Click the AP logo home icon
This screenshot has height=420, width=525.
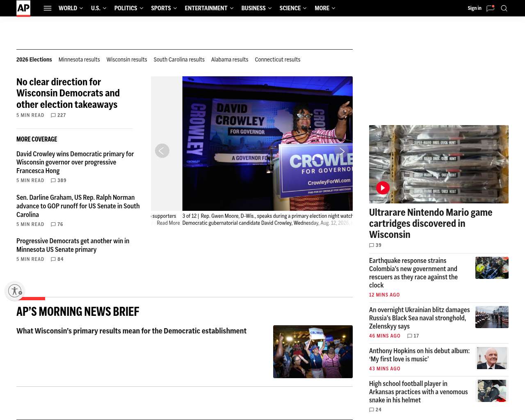(x=23, y=8)
